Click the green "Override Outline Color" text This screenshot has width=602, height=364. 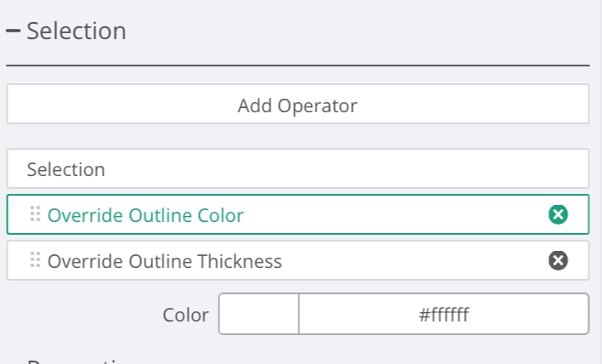145,215
